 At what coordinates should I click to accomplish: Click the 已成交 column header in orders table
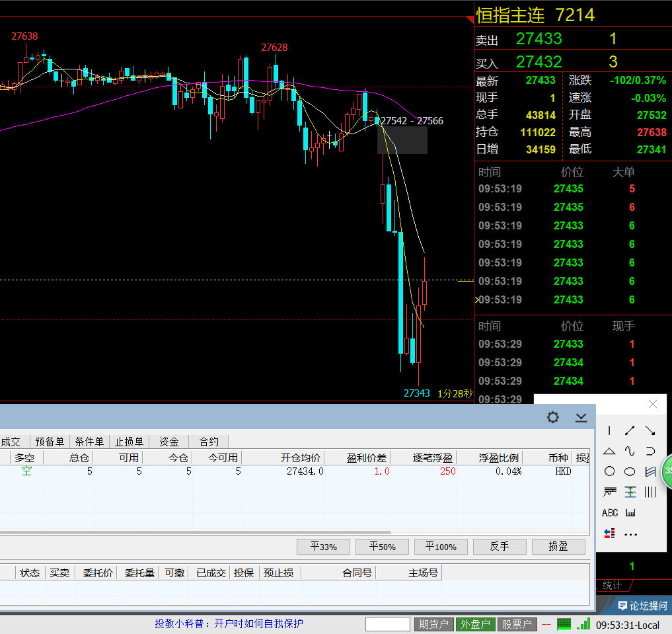pyautogui.click(x=211, y=573)
